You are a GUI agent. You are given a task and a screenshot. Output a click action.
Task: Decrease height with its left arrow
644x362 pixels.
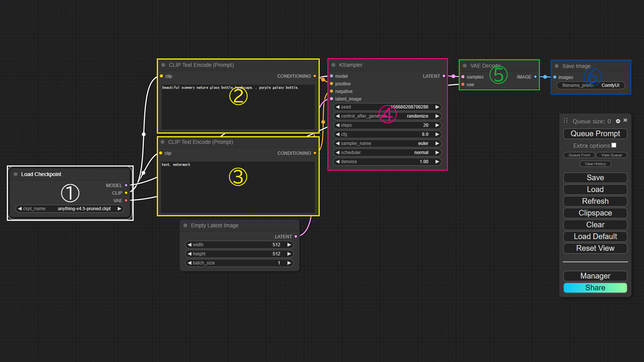click(x=190, y=254)
